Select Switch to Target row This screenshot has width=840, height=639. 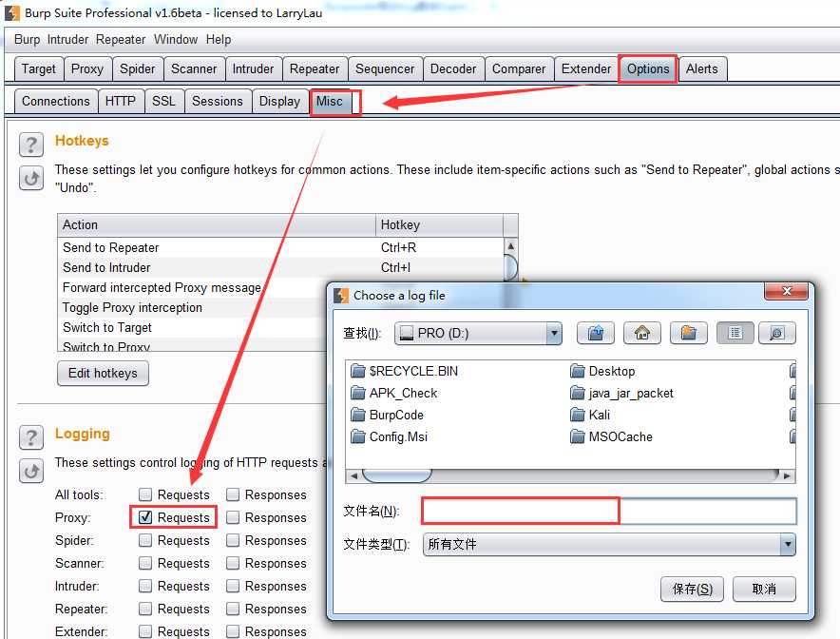192,327
